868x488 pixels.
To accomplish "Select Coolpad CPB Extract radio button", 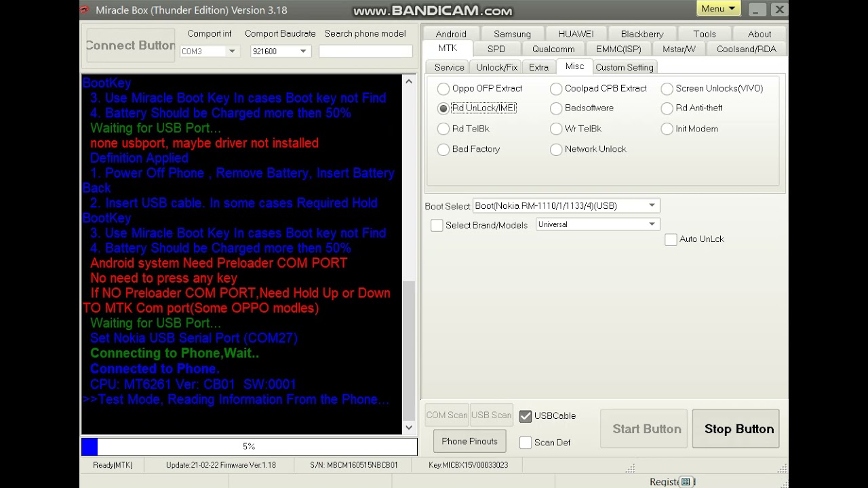I will click(x=556, y=89).
